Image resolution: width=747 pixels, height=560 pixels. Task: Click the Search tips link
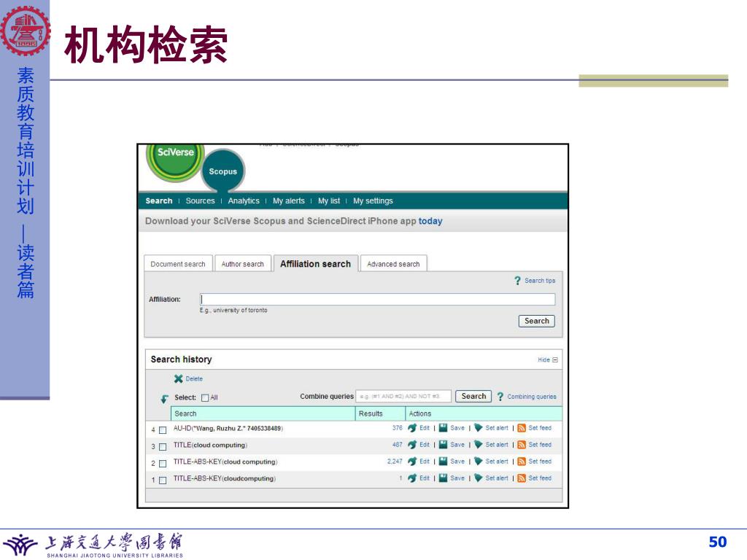pyautogui.click(x=540, y=281)
